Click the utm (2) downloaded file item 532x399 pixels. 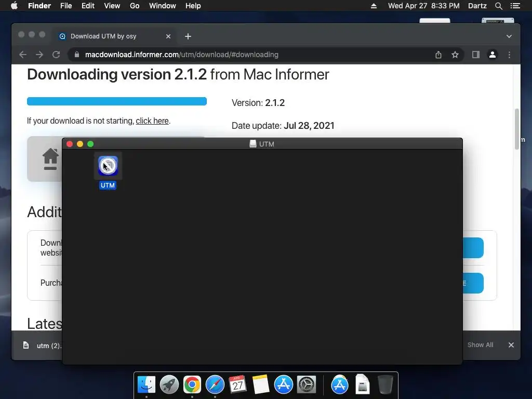43,345
